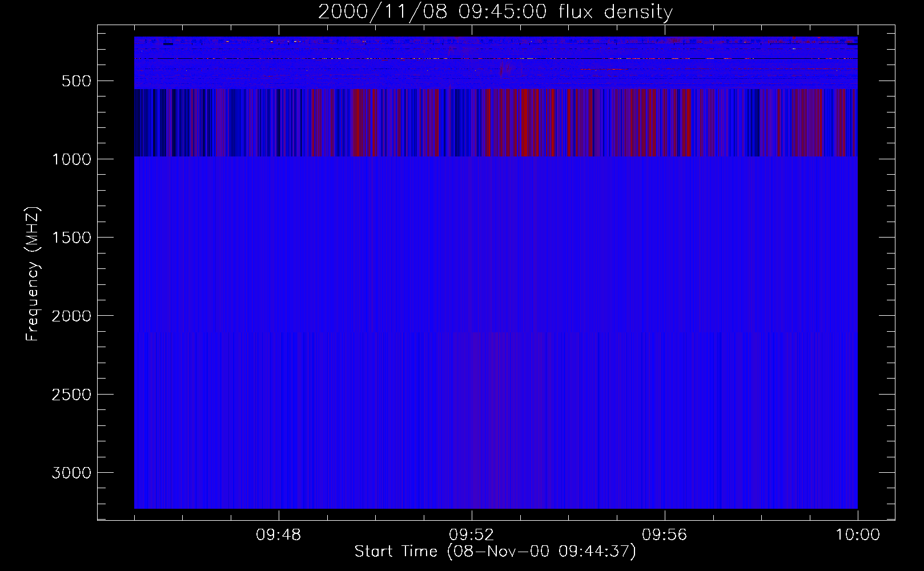Select the 09:48 time tick label

(x=278, y=535)
